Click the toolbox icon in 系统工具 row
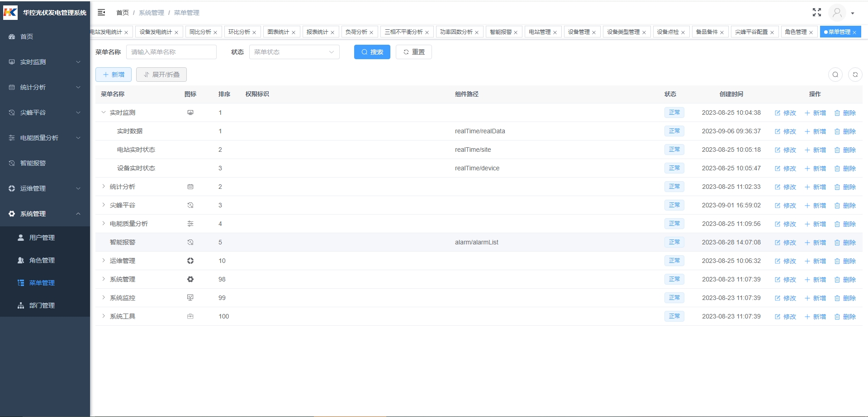Image resolution: width=868 pixels, height=417 pixels. coord(190,316)
